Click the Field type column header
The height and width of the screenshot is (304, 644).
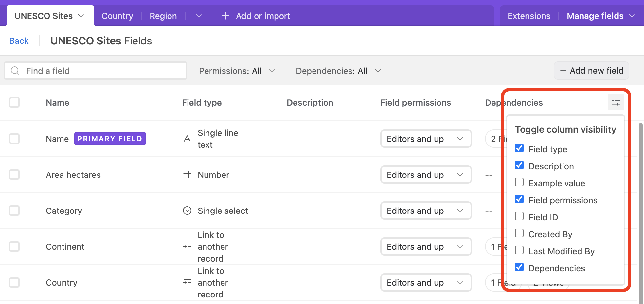pos(202,103)
